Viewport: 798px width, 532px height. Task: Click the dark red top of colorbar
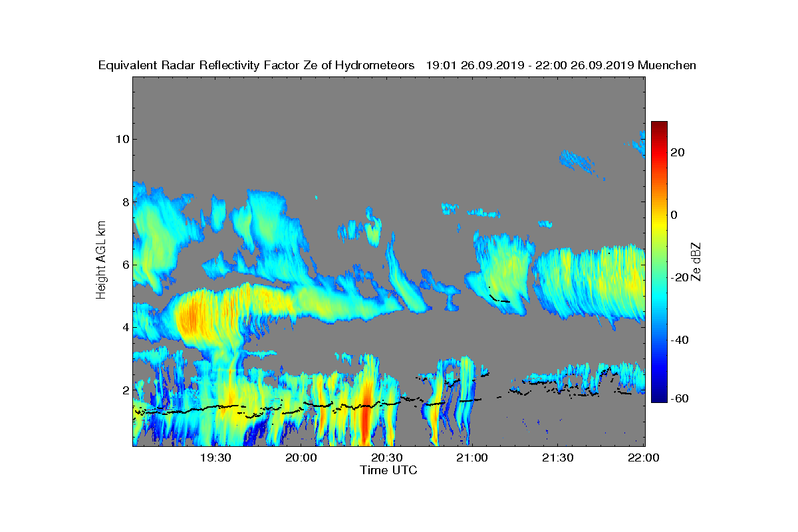coord(659,126)
